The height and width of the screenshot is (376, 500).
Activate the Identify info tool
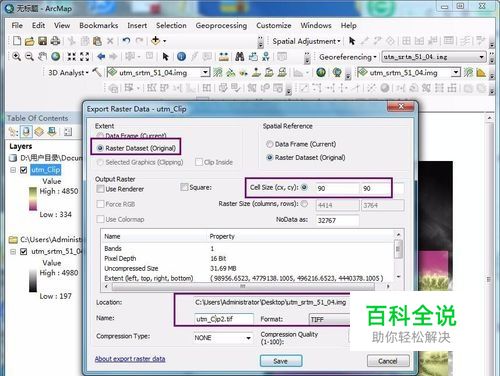pos(181,56)
